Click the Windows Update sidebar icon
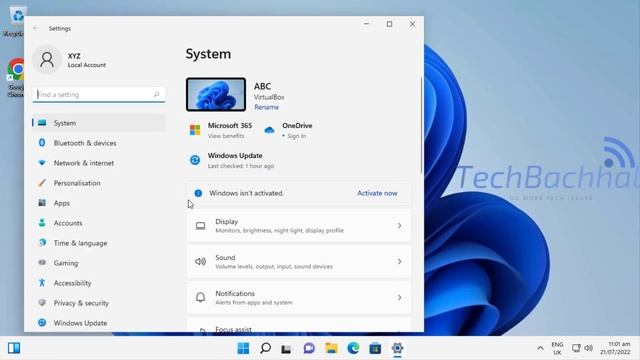 pyautogui.click(x=42, y=322)
